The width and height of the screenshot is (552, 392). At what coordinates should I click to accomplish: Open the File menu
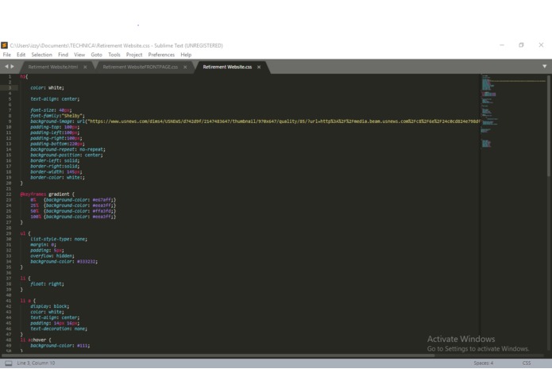6,55
